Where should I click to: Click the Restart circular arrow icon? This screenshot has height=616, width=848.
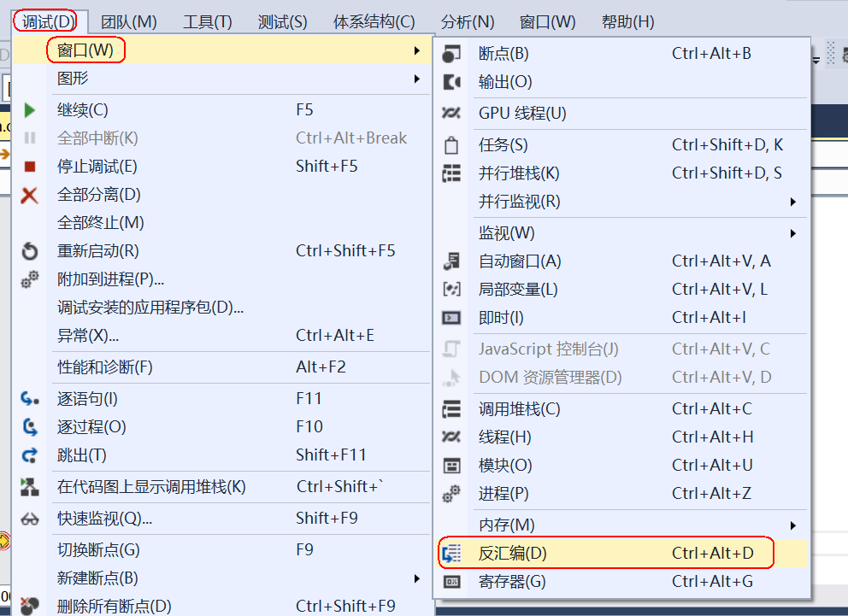pos(28,252)
